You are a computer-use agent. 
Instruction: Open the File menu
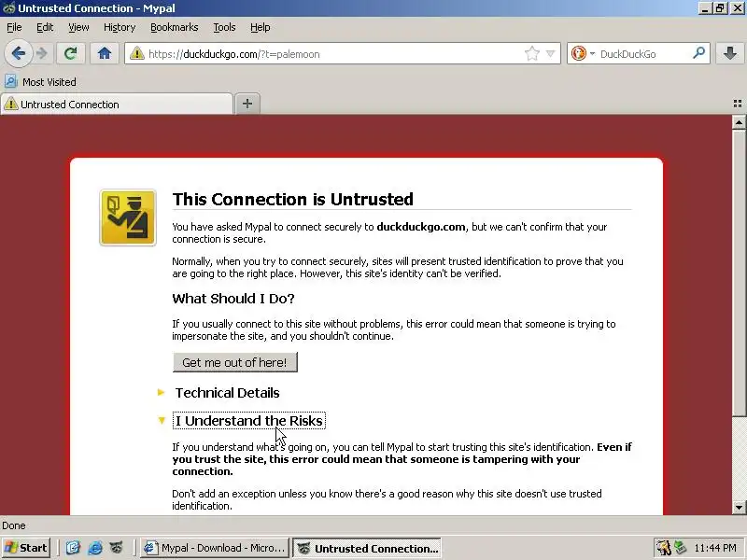(14, 28)
